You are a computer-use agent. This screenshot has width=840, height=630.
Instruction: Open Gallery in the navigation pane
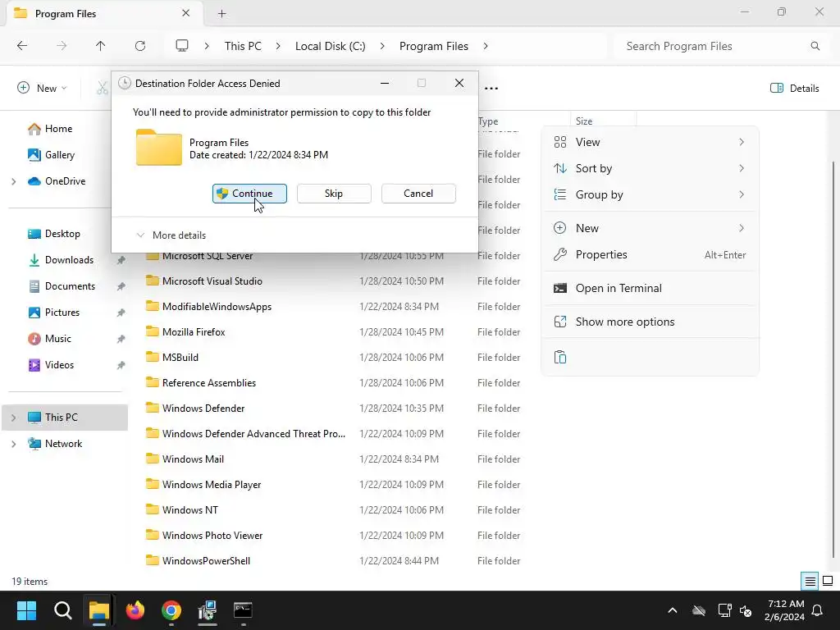pyautogui.click(x=59, y=155)
